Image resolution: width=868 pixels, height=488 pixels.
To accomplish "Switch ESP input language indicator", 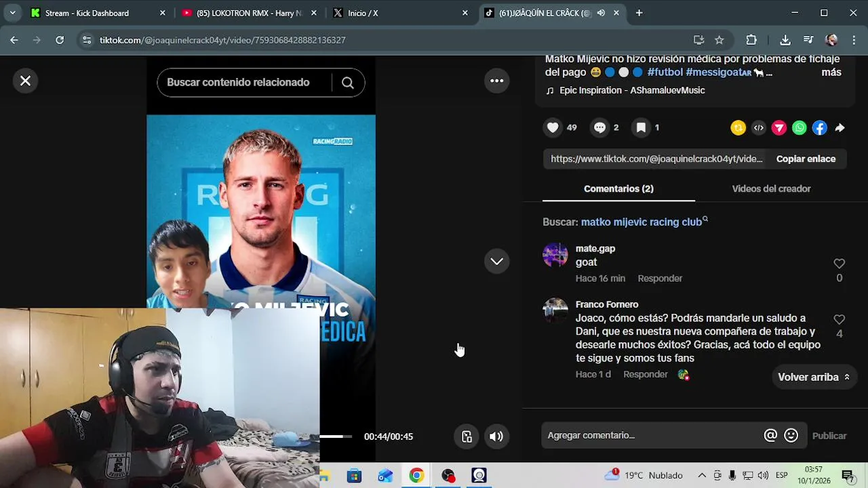I will (782, 475).
